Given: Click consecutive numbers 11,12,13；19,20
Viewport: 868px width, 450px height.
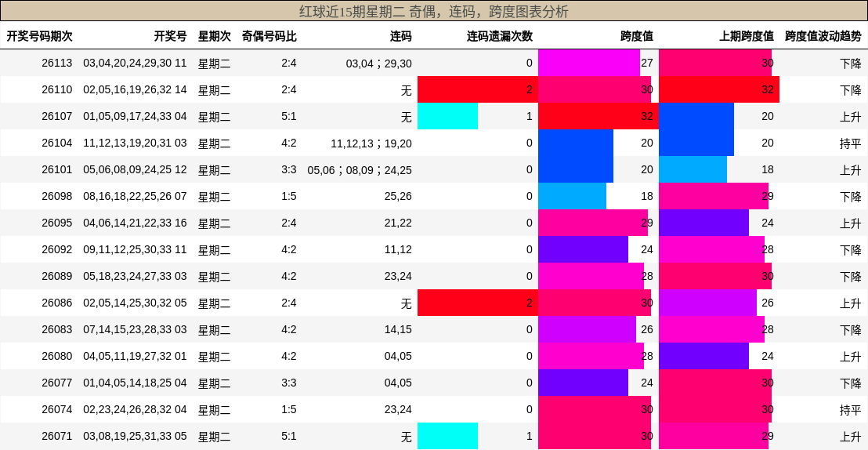Looking at the screenshot, I should click(x=371, y=143).
